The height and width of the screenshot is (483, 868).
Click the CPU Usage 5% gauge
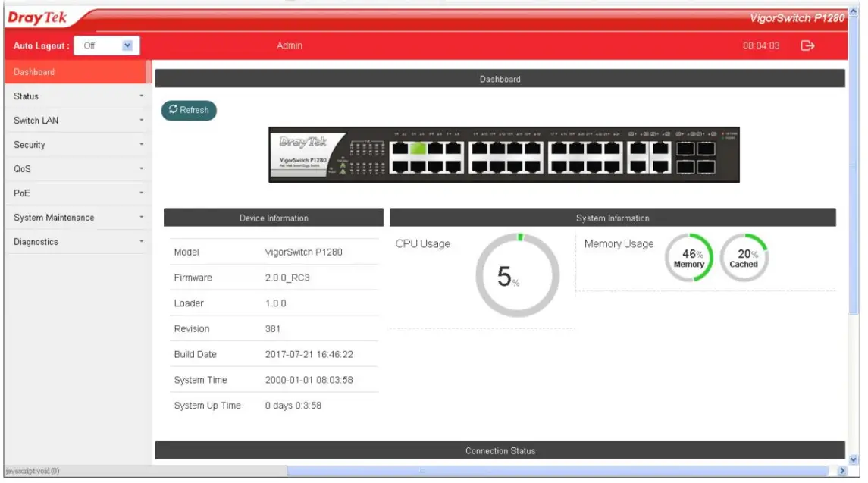[517, 274]
